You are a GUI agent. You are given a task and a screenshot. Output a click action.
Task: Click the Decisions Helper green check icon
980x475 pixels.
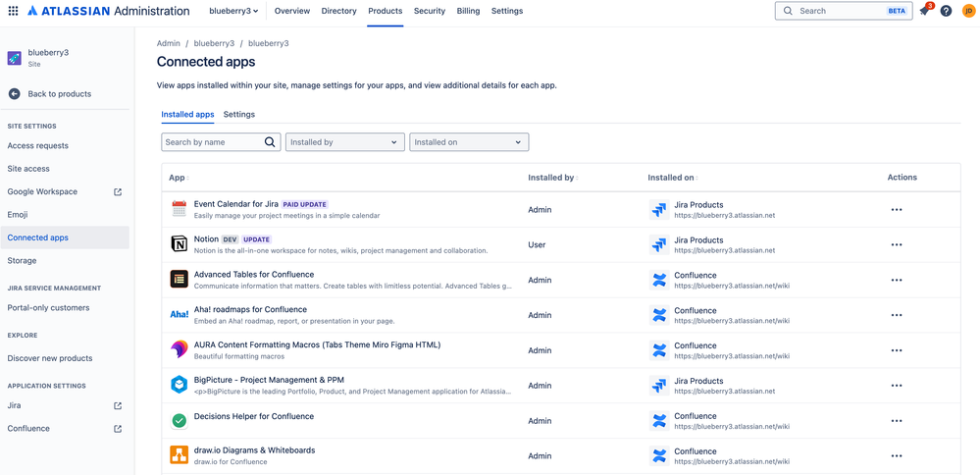pyautogui.click(x=180, y=421)
